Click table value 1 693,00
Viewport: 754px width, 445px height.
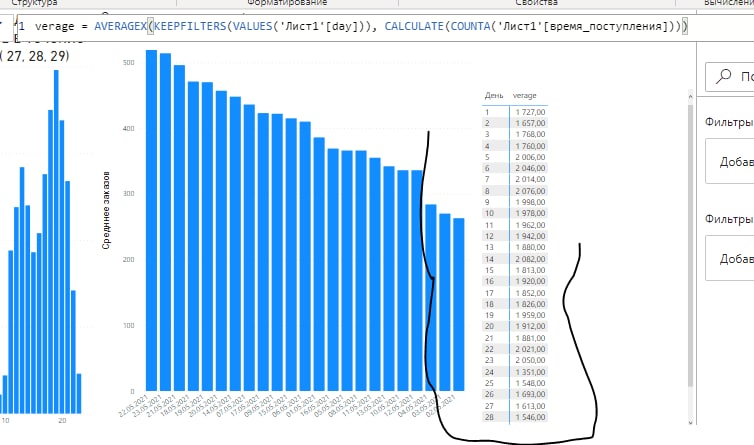point(530,394)
